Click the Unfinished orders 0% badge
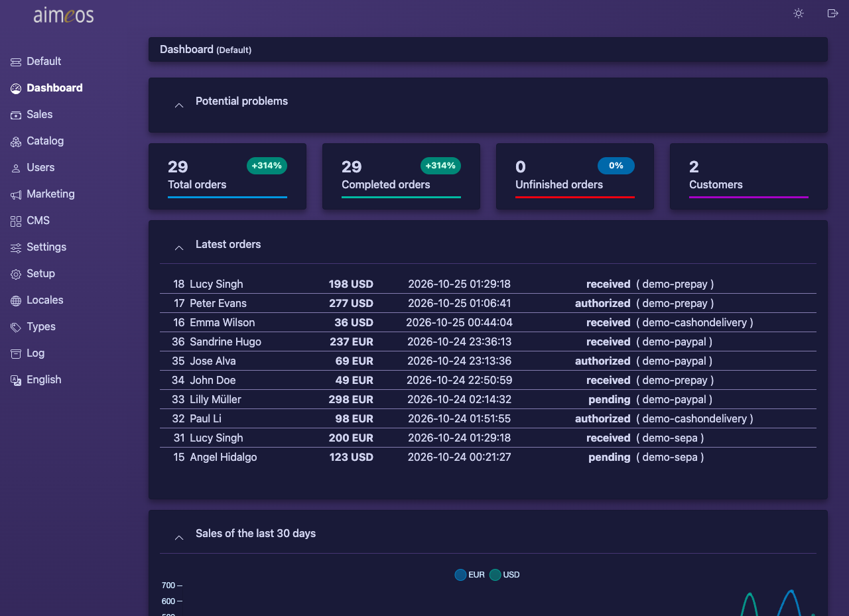849x616 pixels. click(616, 166)
